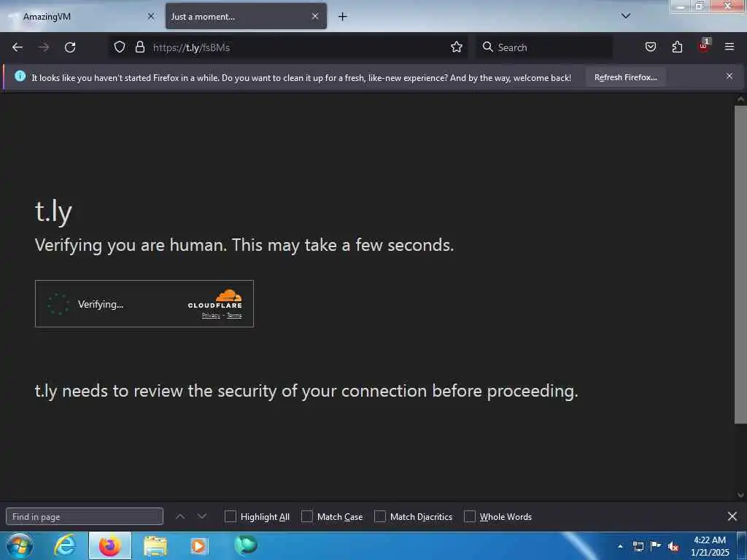This screenshot has height=560, width=747.
Task: Show hidden system tray icons
Action: 620,546
